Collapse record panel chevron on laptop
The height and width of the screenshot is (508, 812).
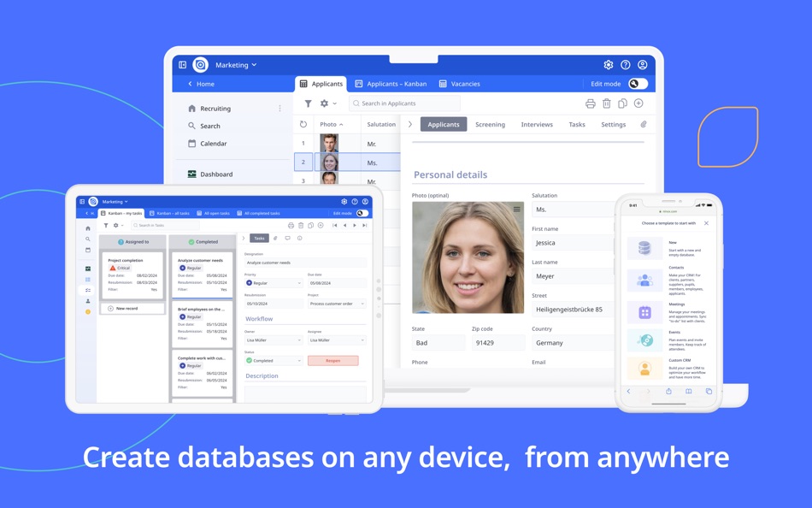(x=410, y=124)
